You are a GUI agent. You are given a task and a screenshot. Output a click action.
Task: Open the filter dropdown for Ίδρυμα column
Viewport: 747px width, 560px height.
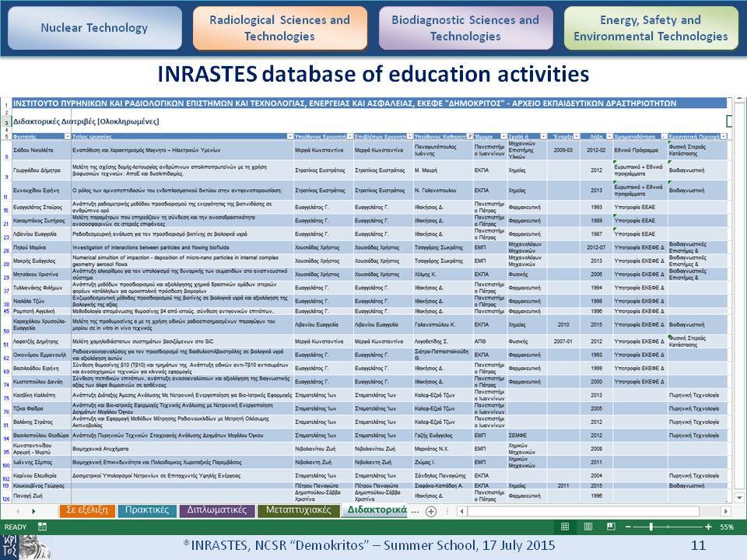click(x=503, y=137)
